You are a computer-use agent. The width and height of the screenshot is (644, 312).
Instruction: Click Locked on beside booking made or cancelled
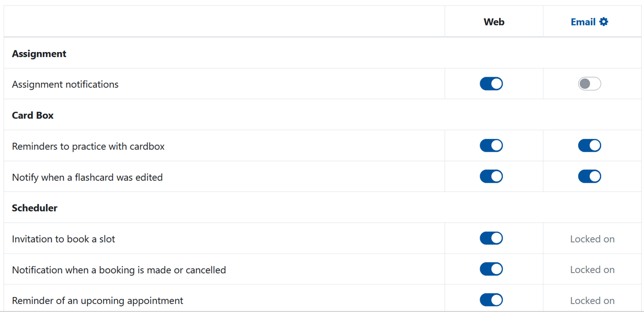click(x=592, y=269)
